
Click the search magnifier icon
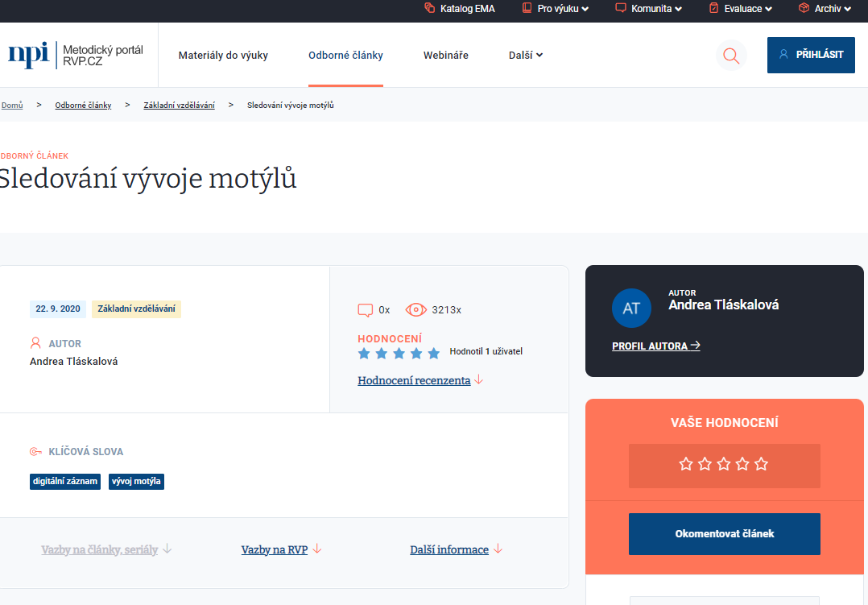731,56
